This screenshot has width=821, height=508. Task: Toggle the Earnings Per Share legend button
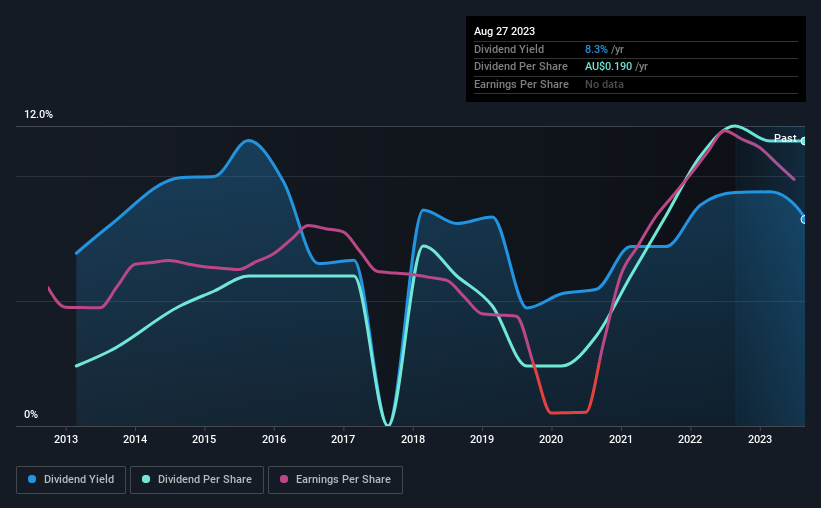click(x=335, y=480)
